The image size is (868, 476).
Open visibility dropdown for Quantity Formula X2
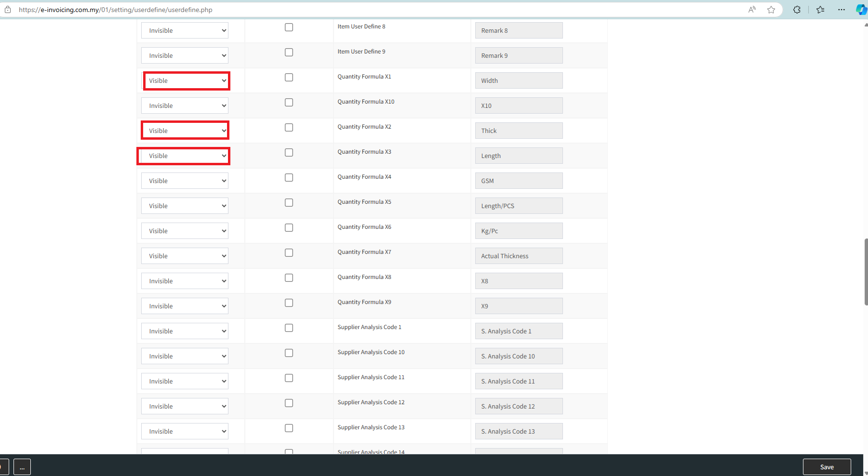[185, 131]
